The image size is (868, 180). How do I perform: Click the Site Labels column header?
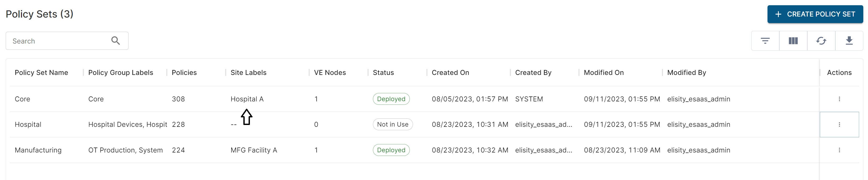[248, 73]
